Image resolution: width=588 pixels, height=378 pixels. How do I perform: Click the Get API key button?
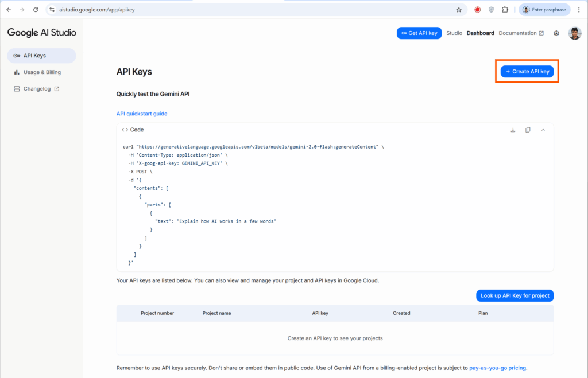(x=419, y=33)
